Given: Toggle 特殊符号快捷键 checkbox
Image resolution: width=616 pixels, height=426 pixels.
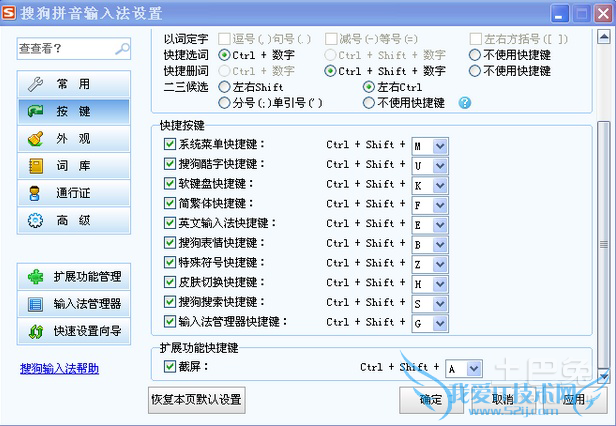Looking at the screenshot, I should (x=170, y=262).
